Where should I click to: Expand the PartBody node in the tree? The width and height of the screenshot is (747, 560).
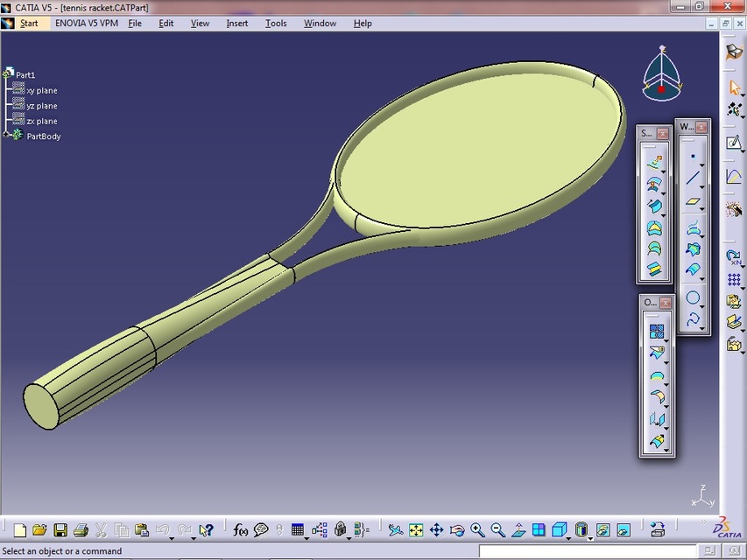coord(7,136)
